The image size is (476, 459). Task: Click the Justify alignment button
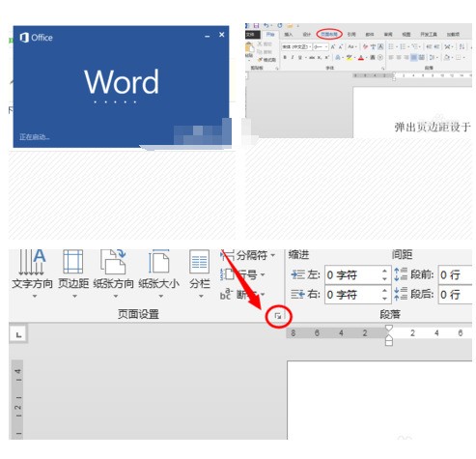413,57
